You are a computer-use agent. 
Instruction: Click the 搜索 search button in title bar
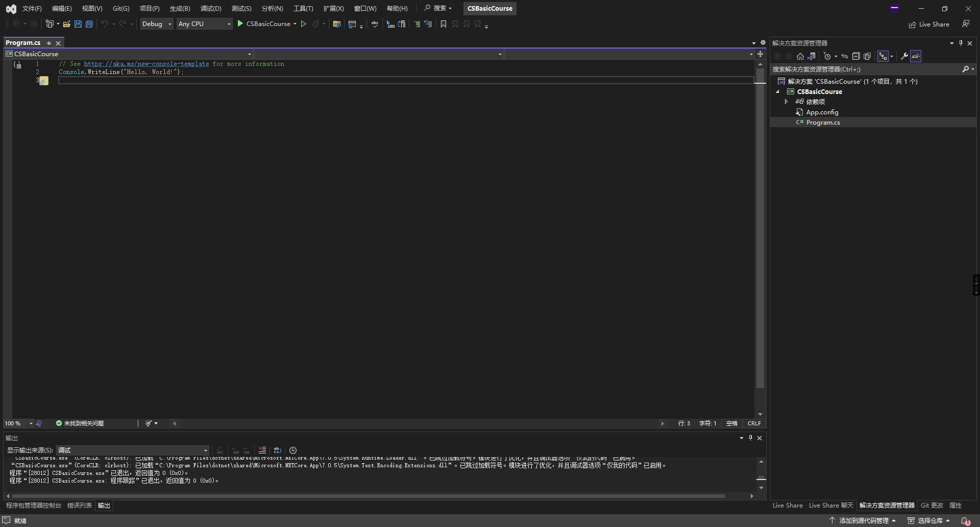coord(438,9)
